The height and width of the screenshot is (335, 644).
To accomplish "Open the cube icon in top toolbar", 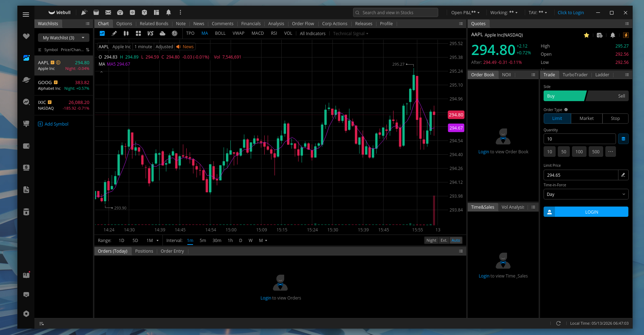I will click(144, 12).
